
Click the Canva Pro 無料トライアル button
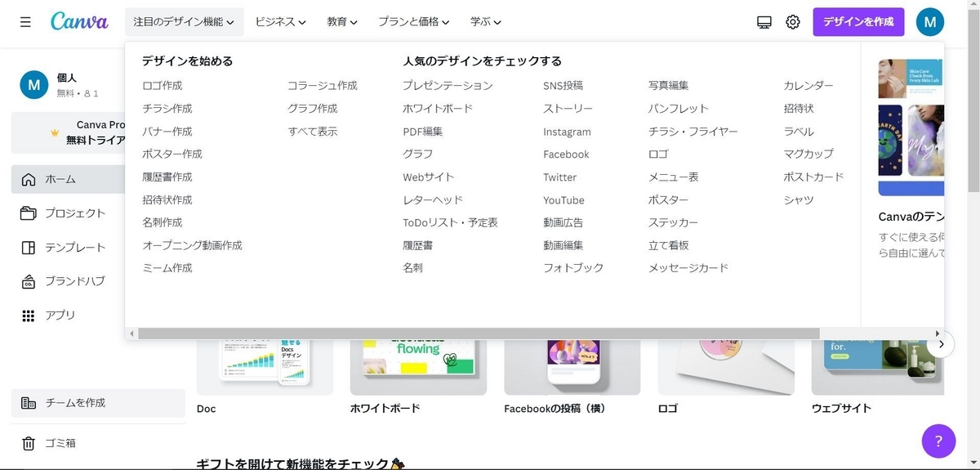coord(69,132)
